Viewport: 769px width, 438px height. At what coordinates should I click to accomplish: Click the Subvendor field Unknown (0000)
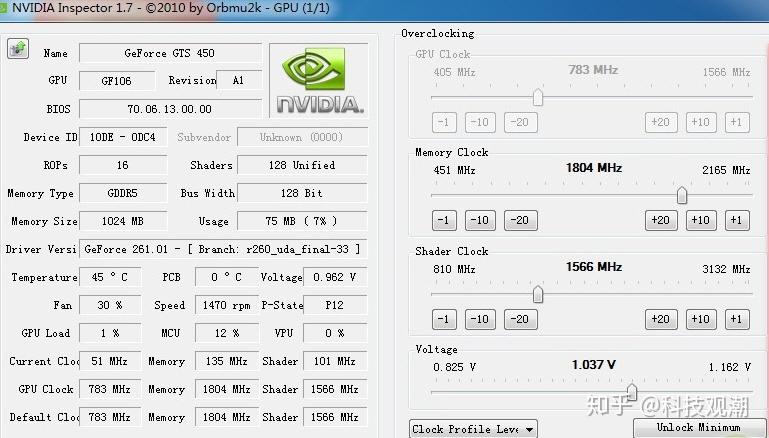click(302, 137)
